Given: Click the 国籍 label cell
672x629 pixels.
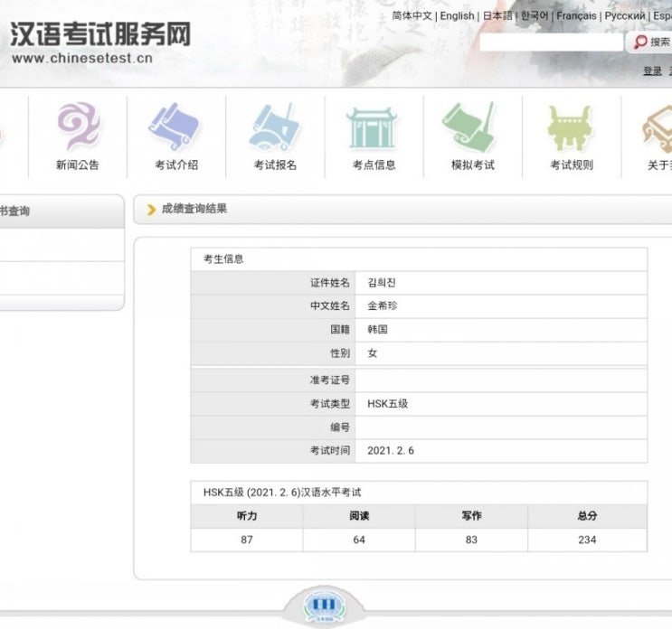Looking at the screenshot, I should (x=273, y=330).
